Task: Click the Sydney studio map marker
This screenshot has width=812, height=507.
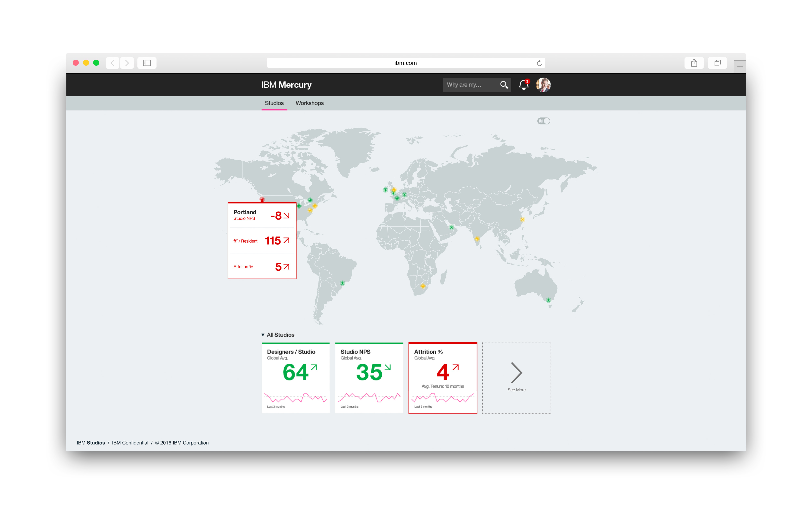Action: [x=548, y=300]
